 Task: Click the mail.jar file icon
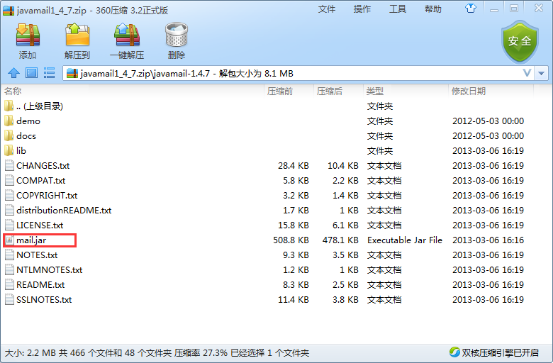pos(10,240)
